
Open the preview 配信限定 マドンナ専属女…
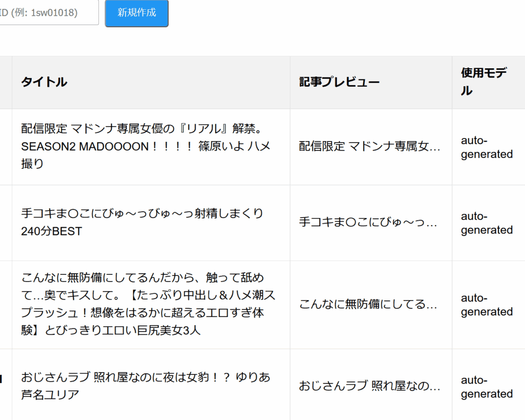(370, 146)
